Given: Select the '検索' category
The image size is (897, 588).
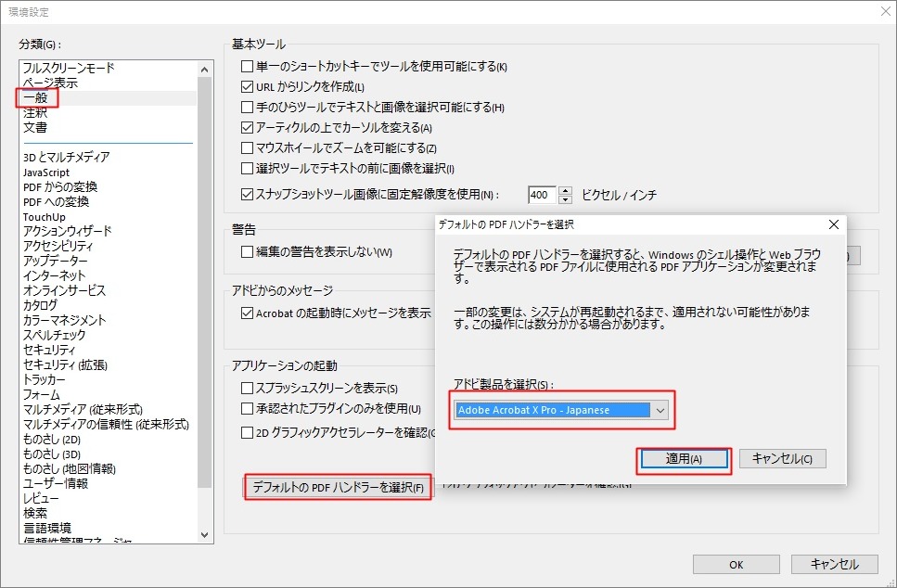Looking at the screenshot, I should tap(35, 513).
